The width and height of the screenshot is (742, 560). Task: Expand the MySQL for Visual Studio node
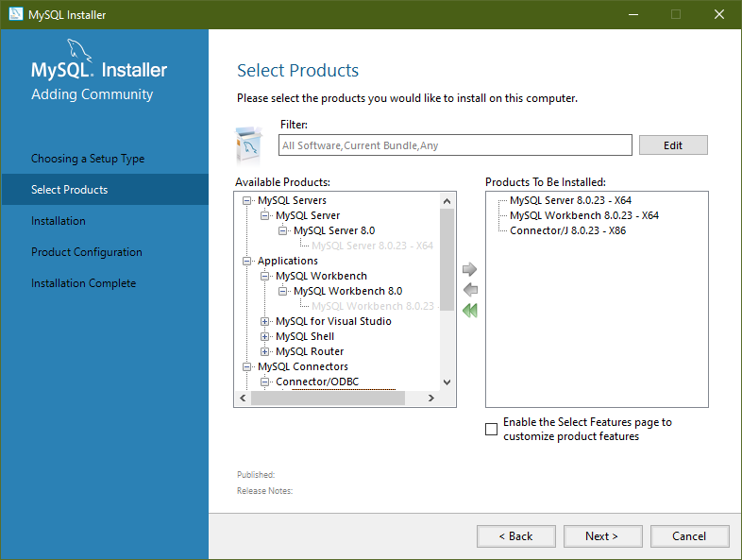tap(264, 322)
